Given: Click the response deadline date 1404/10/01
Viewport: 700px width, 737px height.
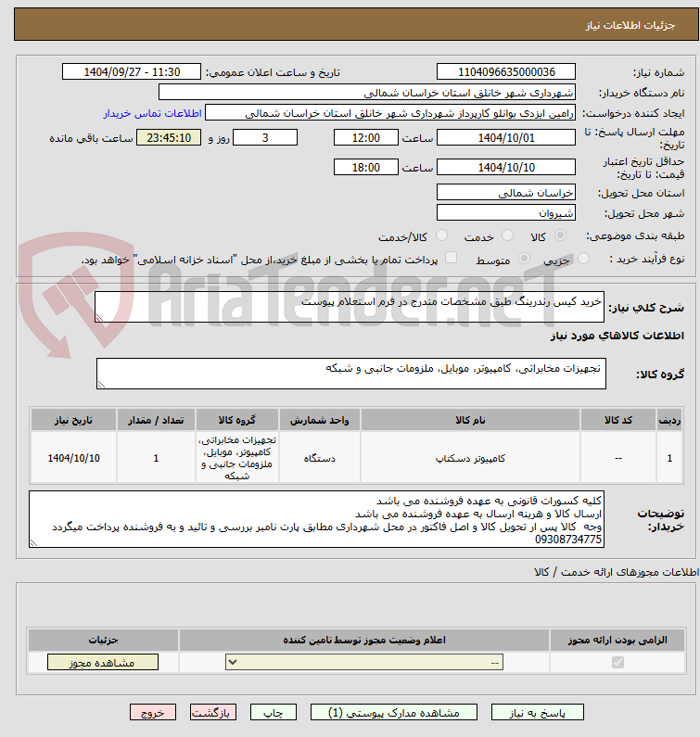Looking at the screenshot, I should (506, 138).
